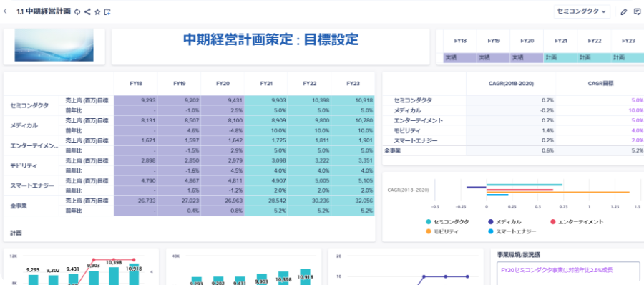The image size is (644, 285).
Task: Select table cell 1,901
Action: 353,140
